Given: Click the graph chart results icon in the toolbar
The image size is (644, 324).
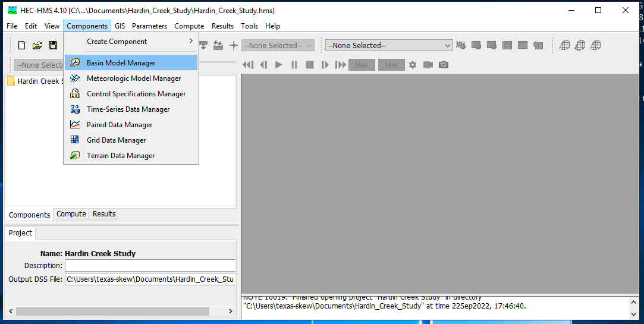Looking at the screenshot, I should (x=507, y=46).
